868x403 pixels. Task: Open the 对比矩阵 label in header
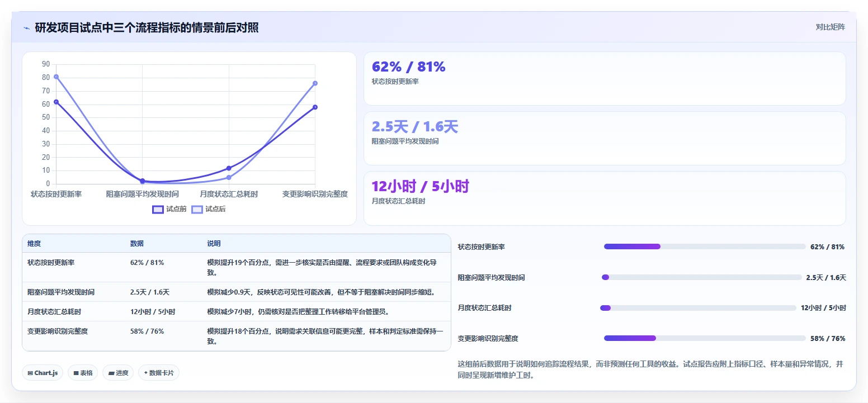(831, 27)
